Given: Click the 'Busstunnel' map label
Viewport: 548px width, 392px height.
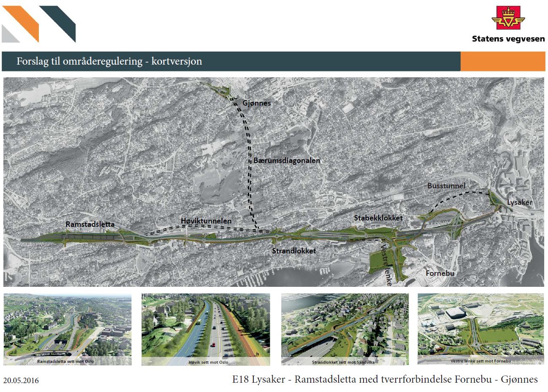Looking at the screenshot, I should 446,185.
